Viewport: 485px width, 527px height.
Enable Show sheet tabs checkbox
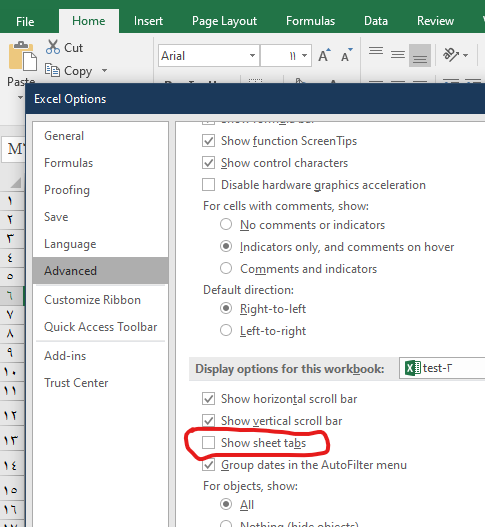click(208, 443)
